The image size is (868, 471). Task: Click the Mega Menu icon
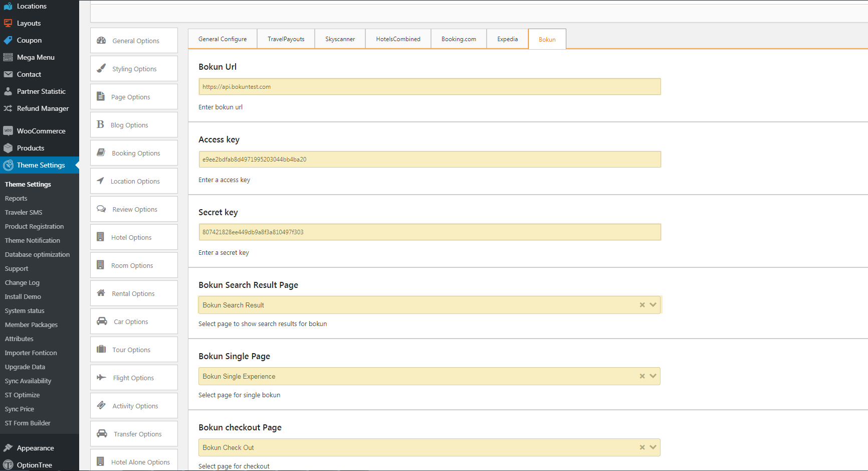point(8,57)
